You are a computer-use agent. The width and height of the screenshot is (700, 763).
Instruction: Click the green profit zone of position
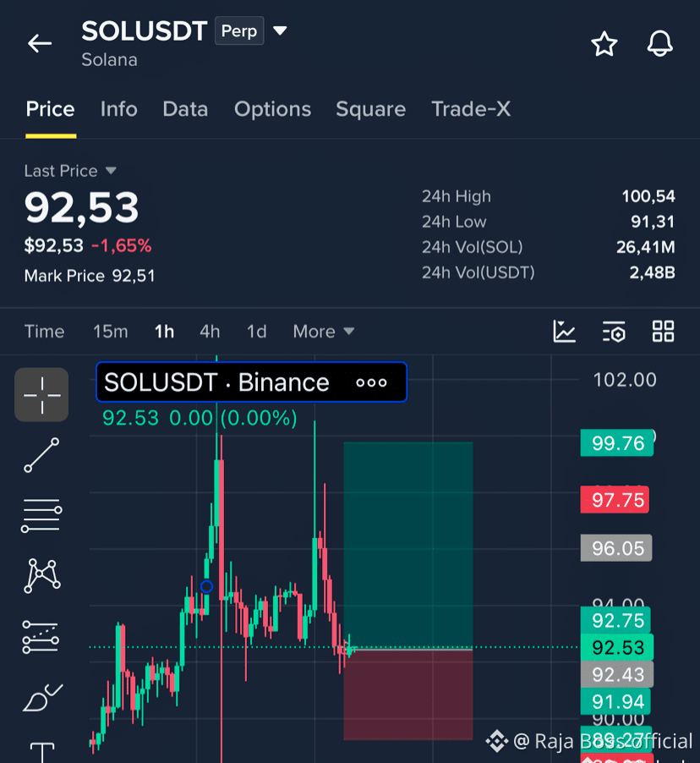(408, 545)
